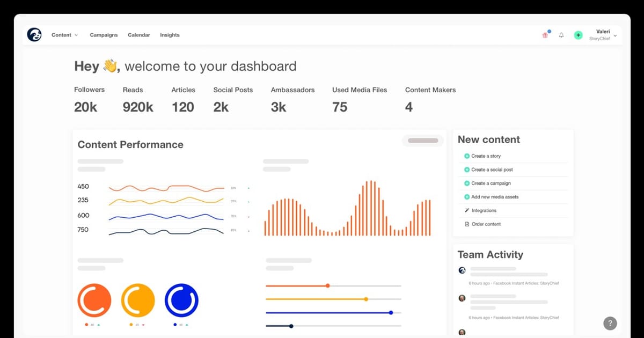Viewport: 644px width, 338px height.
Task: Click the Social Posts value 2k
Action: [221, 107]
